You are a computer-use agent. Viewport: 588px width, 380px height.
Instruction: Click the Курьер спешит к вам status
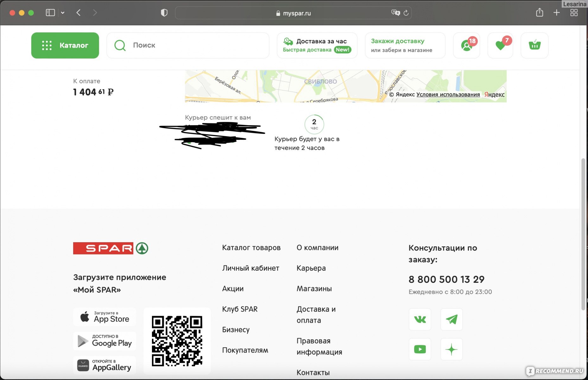coord(218,117)
